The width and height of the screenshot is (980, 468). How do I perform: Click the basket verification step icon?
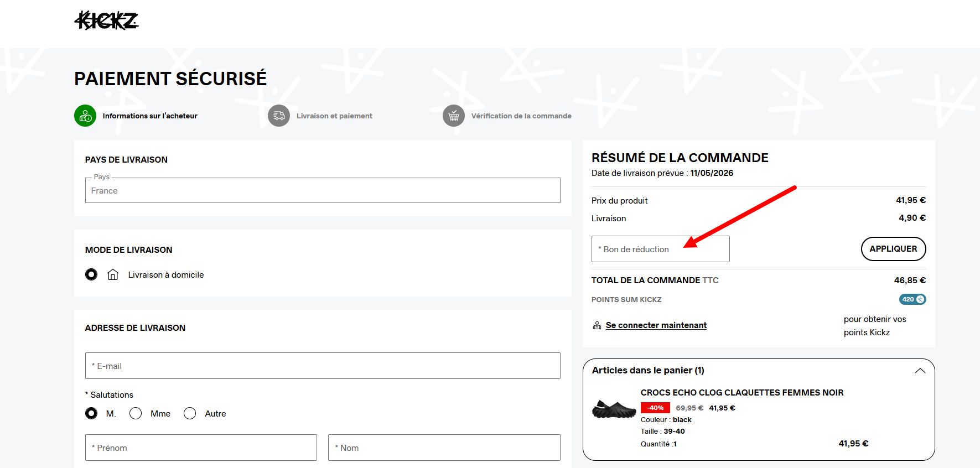454,116
